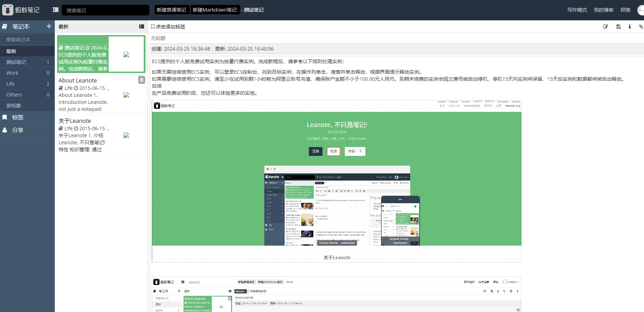The width and height of the screenshot is (644, 312).
Task: Open the 测试笔记 notebook in the sidebar
Action: coord(27,62)
